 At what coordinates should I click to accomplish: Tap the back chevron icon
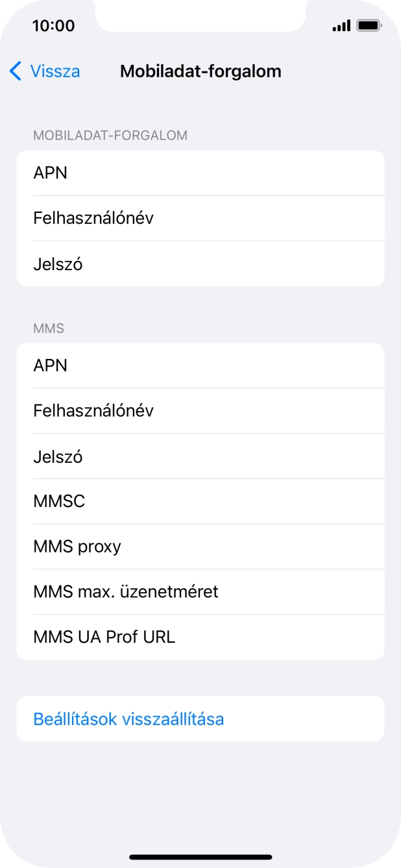(x=14, y=71)
